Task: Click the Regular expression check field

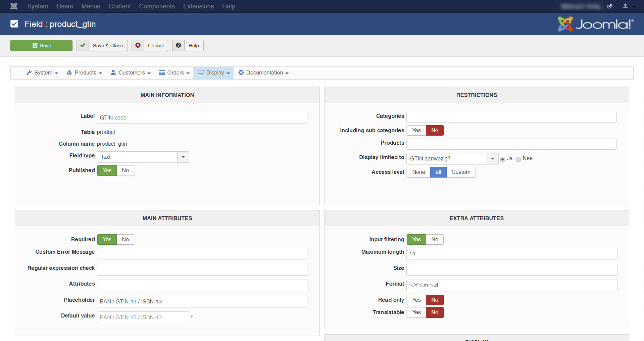Action: [x=203, y=270]
